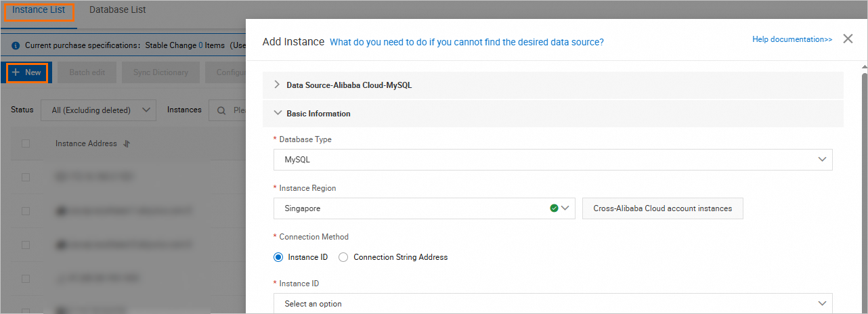
Task: Close the Add Instance panel
Action: (848, 39)
